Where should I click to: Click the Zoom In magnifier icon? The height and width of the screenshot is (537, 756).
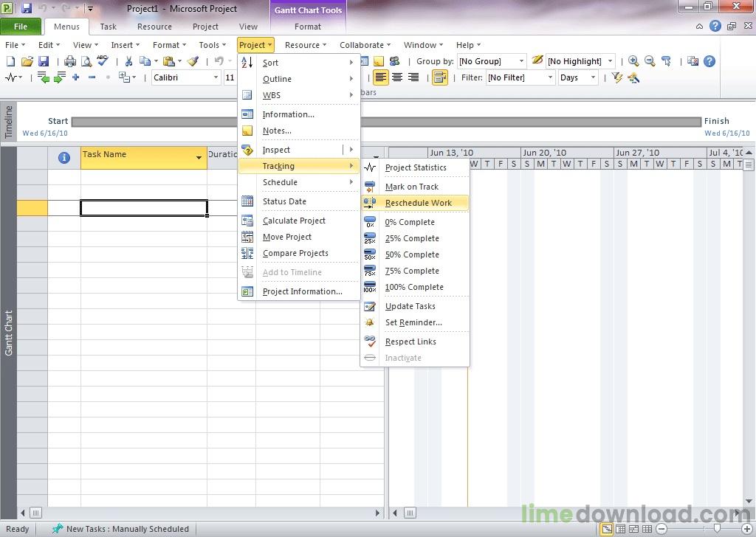(633, 61)
